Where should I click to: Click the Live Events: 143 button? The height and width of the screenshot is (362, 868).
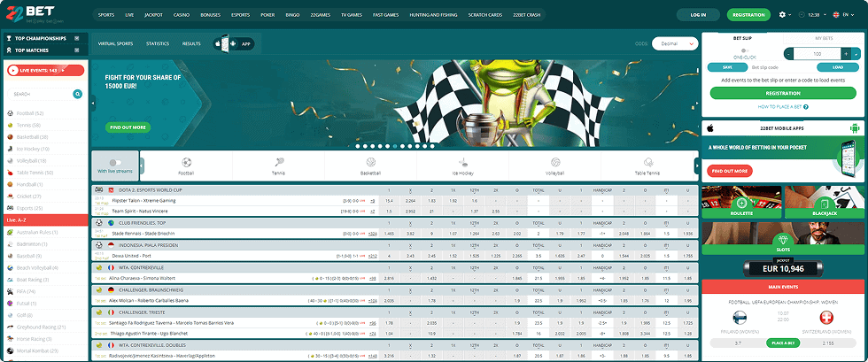46,70
